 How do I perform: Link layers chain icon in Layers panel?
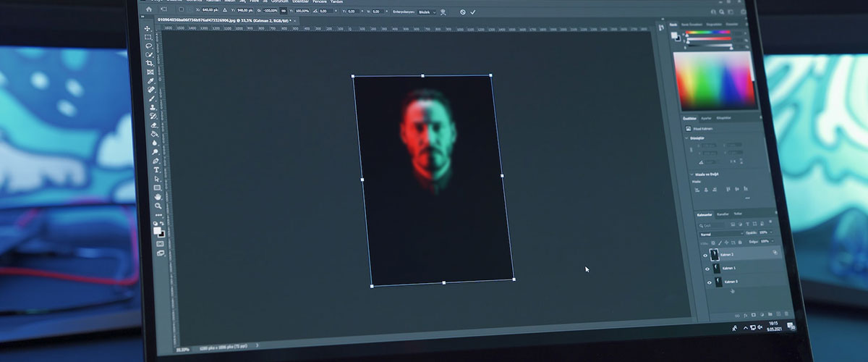[x=737, y=315]
